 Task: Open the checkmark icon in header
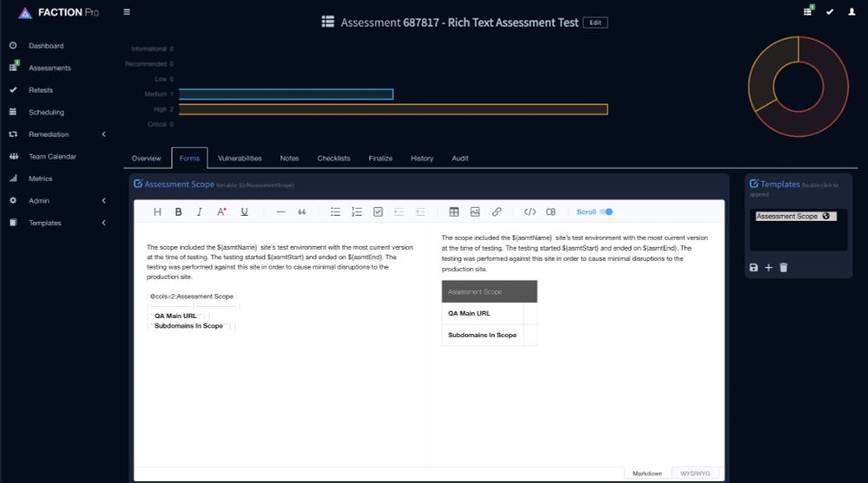[x=830, y=11]
